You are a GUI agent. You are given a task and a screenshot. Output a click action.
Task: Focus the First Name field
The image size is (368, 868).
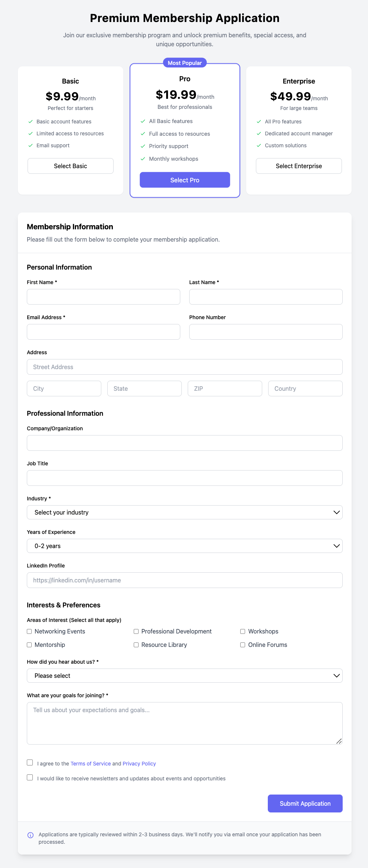(104, 297)
